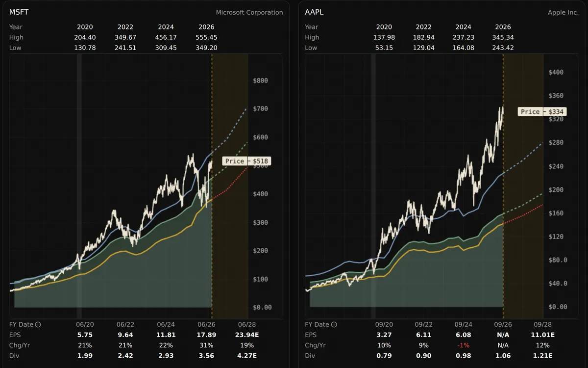Select MSFT 2026 low value 349.20
The height and width of the screenshot is (368, 588).
(206, 48)
